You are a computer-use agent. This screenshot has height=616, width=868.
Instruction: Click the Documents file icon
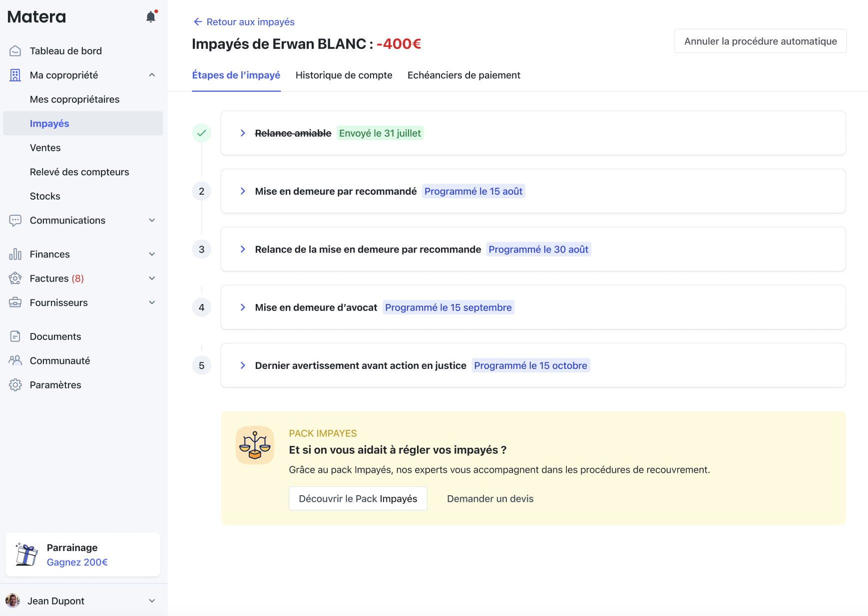15,336
